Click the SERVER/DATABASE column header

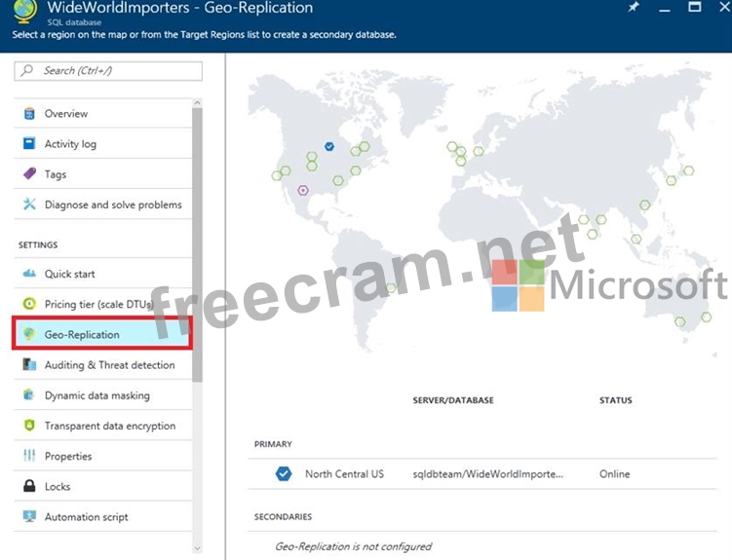(453, 400)
